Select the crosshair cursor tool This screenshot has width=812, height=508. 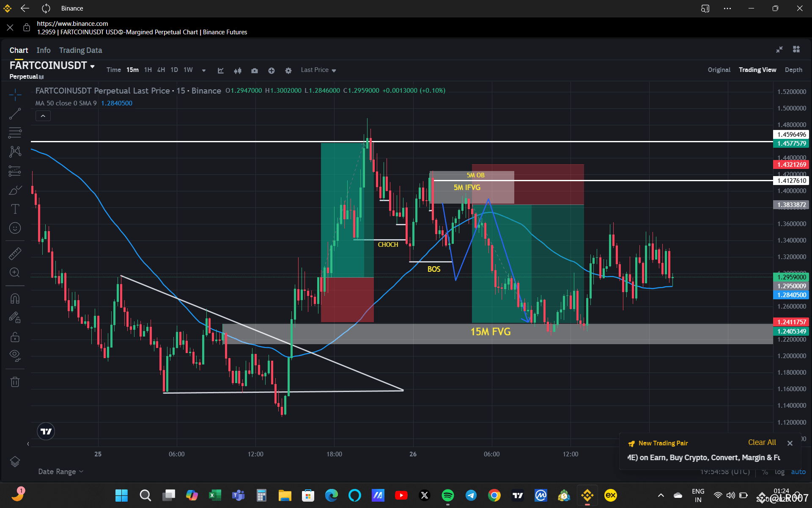pos(15,94)
